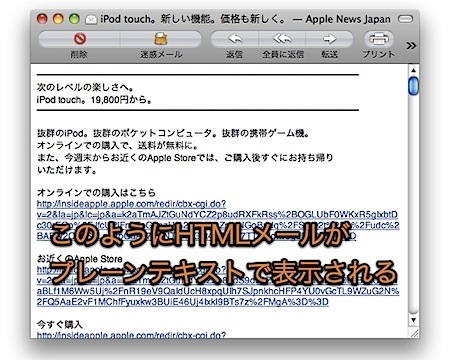This screenshot has width=450, height=360.
Task: Open the online purchase insideapple link
Action: click(x=218, y=220)
